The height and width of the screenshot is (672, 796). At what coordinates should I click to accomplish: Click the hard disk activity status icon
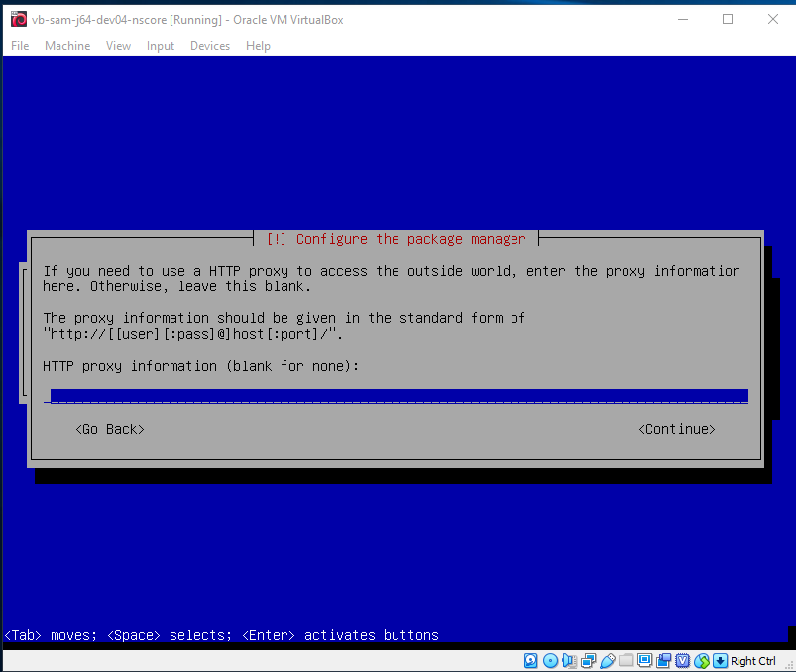pos(531,660)
